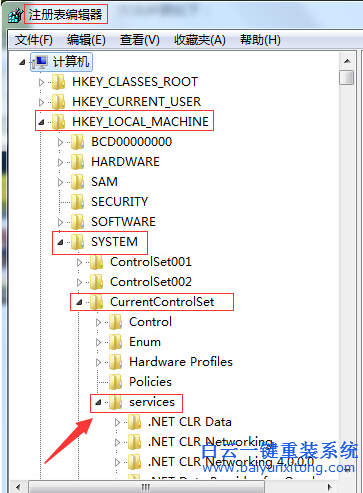Expand the SOFTWARE key arrow

point(60,223)
